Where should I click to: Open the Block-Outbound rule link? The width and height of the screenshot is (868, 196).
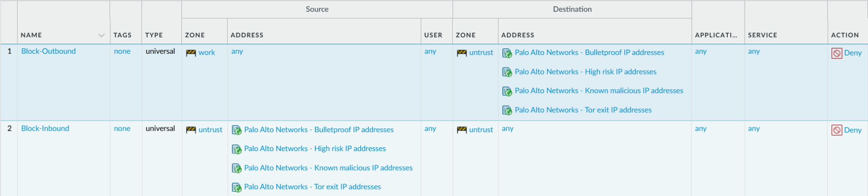coord(48,51)
